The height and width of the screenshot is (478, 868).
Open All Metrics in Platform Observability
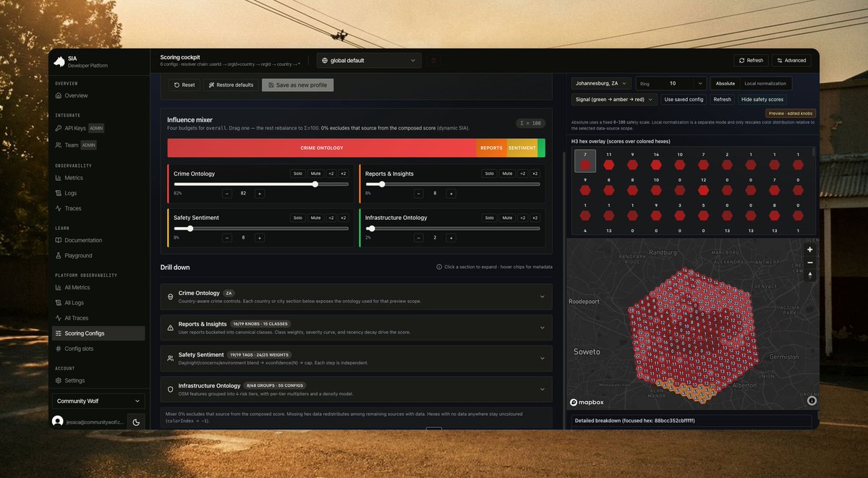point(97,287)
